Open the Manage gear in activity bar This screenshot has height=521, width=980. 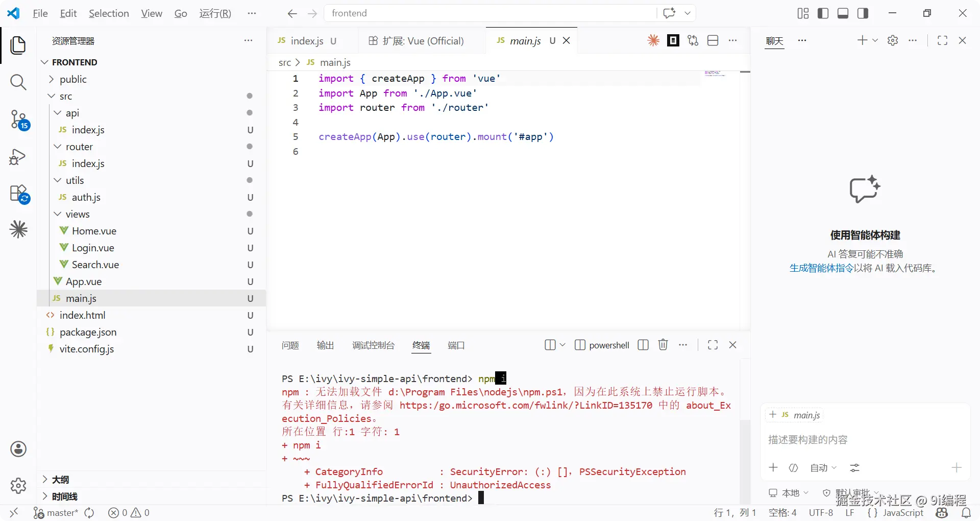18,485
